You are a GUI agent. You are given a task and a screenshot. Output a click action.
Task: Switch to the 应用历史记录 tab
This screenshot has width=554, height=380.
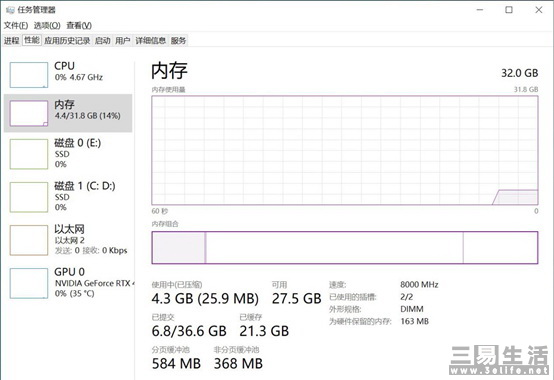[x=67, y=41]
